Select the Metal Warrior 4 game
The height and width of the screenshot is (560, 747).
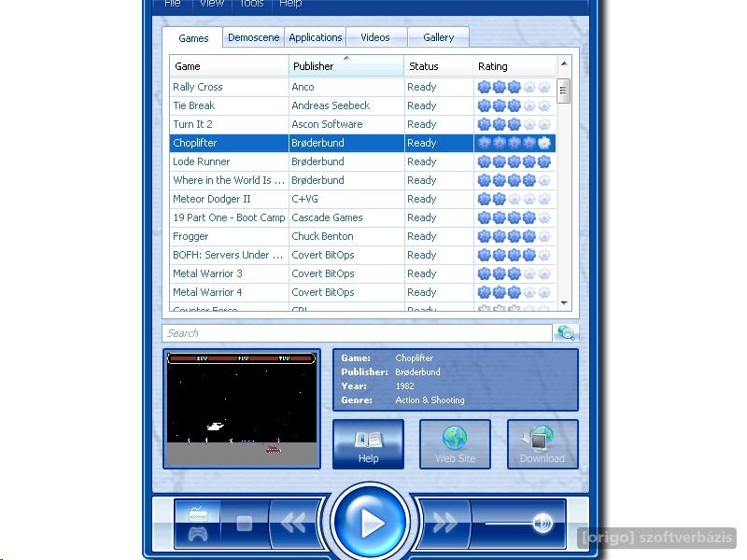pos(362,292)
